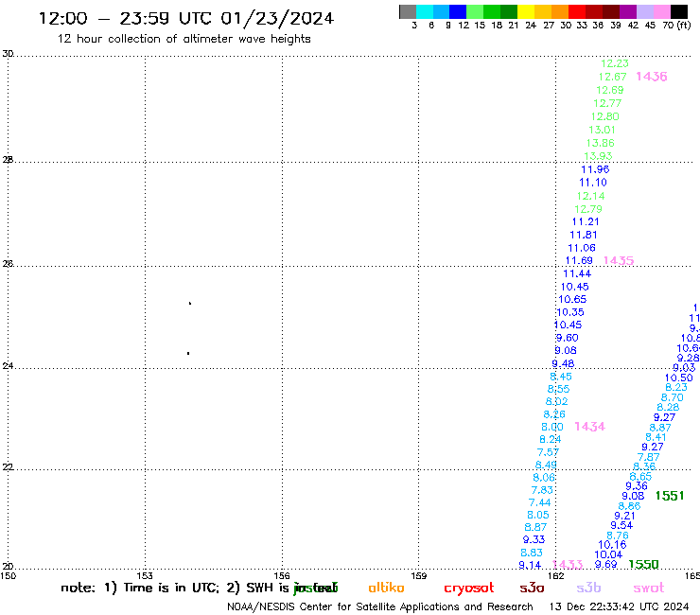
Task: Click the wave height value 11.69
Action: 579,261
